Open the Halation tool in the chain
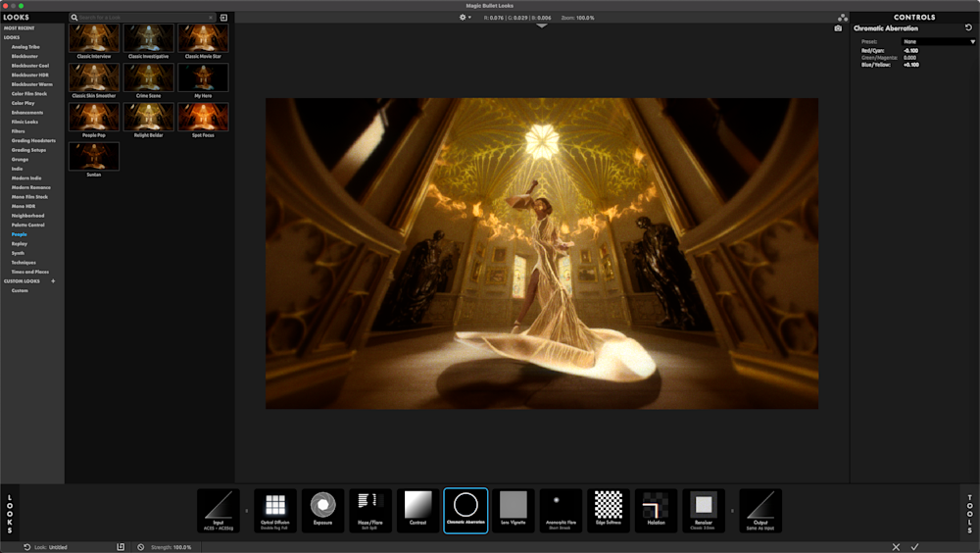The height and width of the screenshot is (553, 980). 656,510
